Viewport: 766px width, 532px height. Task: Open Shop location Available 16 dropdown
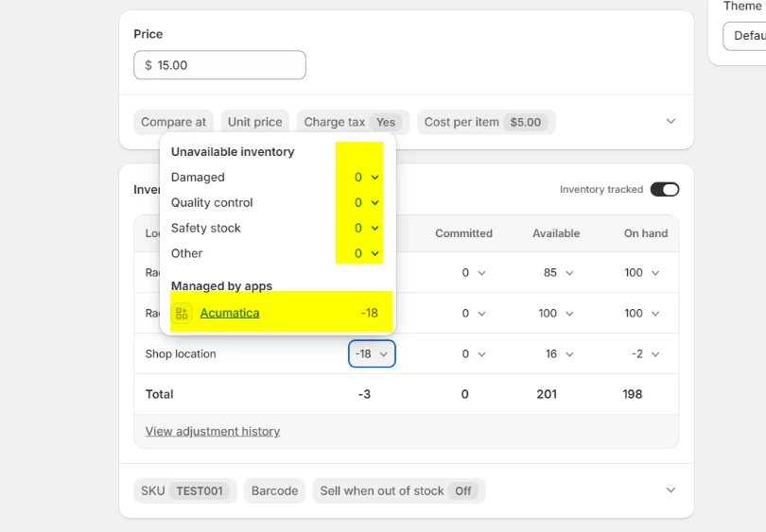(556, 353)
